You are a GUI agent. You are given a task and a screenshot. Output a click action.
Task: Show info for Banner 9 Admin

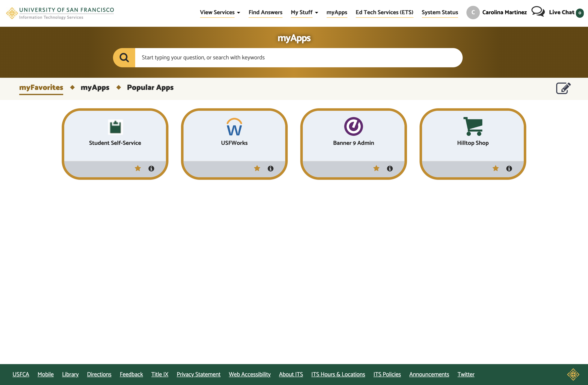tap(390, 168)
